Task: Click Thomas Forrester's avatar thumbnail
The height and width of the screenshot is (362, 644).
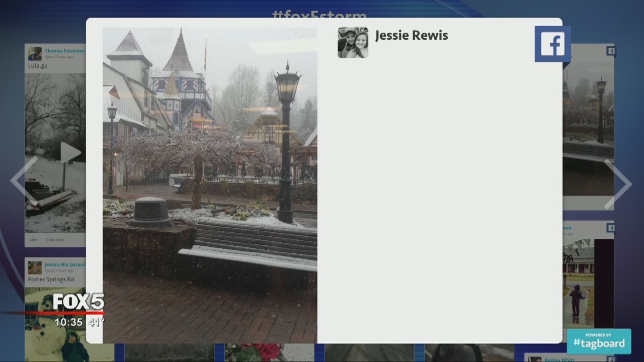Action: [x=35, y=54]
